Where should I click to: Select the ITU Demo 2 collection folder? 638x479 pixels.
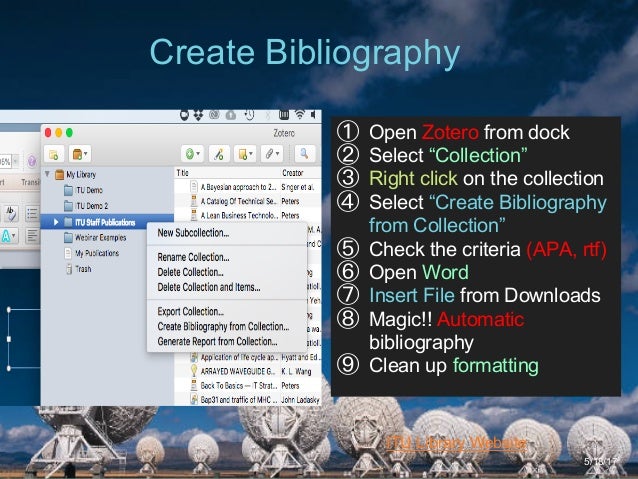[x=86, y=206]
